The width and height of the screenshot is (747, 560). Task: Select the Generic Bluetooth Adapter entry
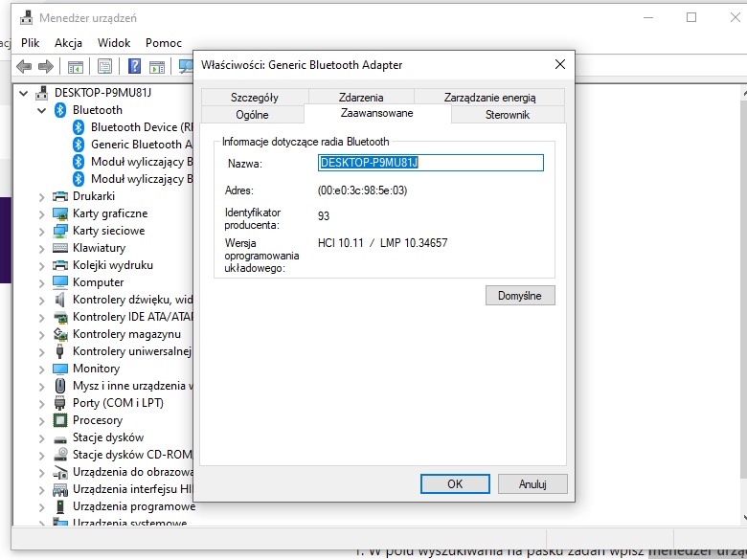click(142, 145)
